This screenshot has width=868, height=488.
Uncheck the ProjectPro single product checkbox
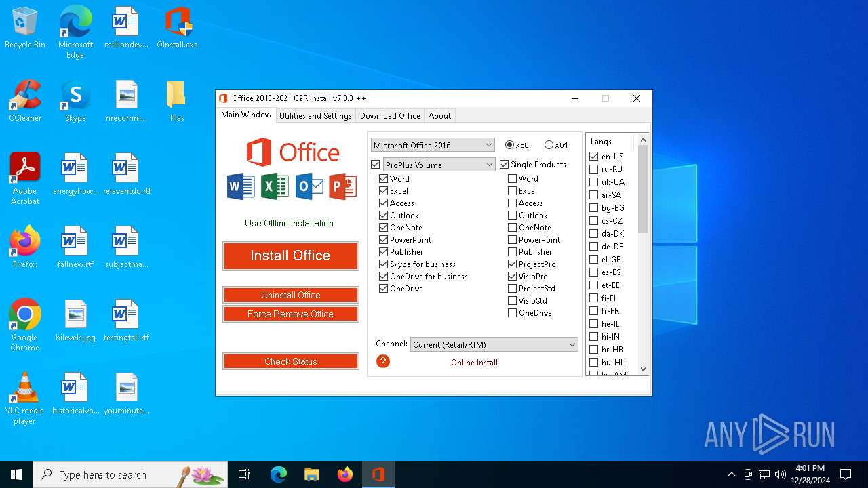513,264
